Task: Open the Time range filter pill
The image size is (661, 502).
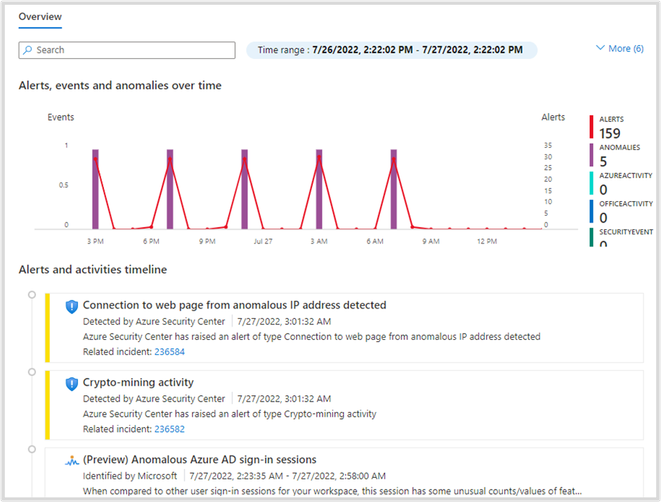Action: pos(392,50)
